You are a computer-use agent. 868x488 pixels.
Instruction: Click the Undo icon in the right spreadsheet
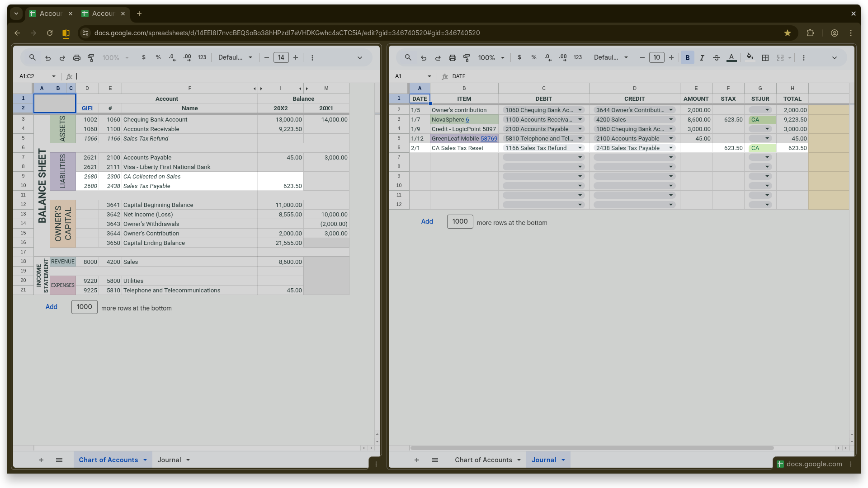click(424, 57)
